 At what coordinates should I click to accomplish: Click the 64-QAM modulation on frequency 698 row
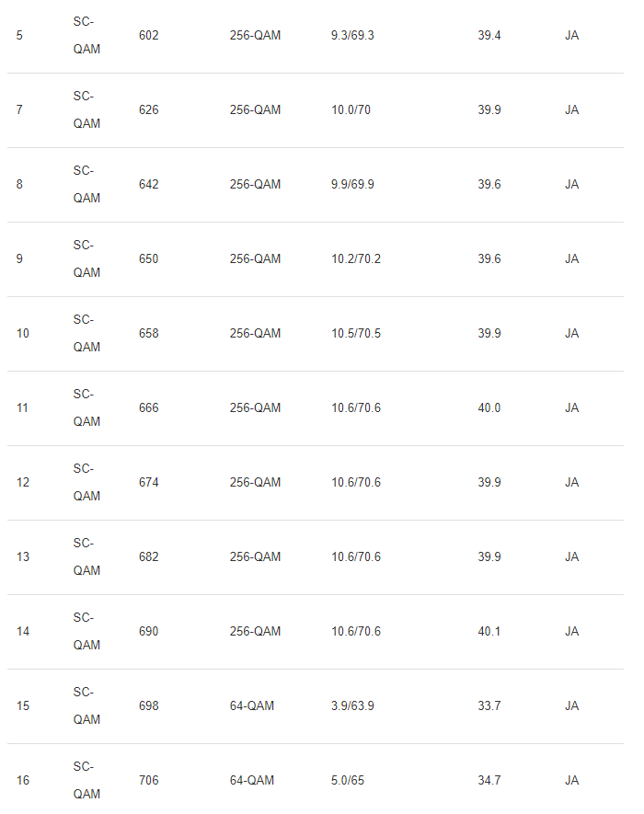click(252, 706)
